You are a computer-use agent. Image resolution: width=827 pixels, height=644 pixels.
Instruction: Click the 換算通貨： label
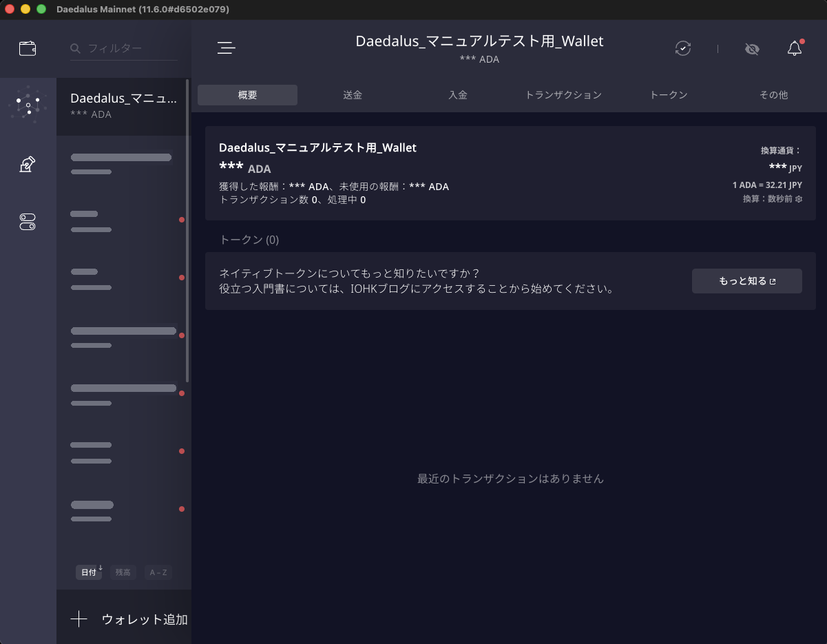[782, 150]
